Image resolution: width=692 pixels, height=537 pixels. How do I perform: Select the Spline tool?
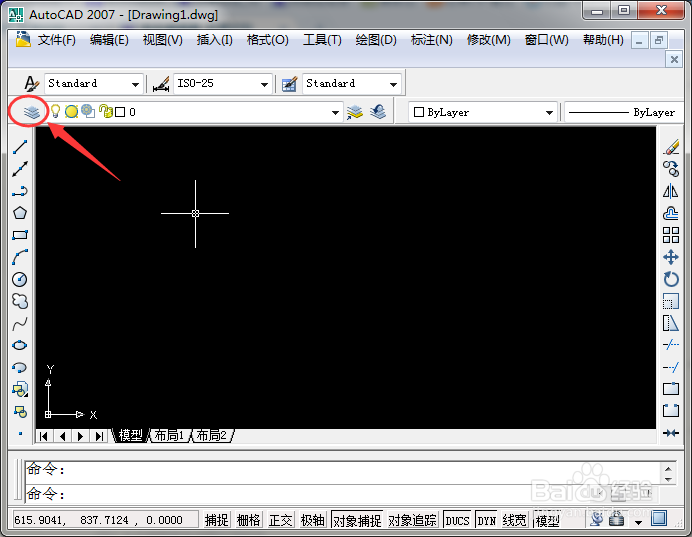20,324
